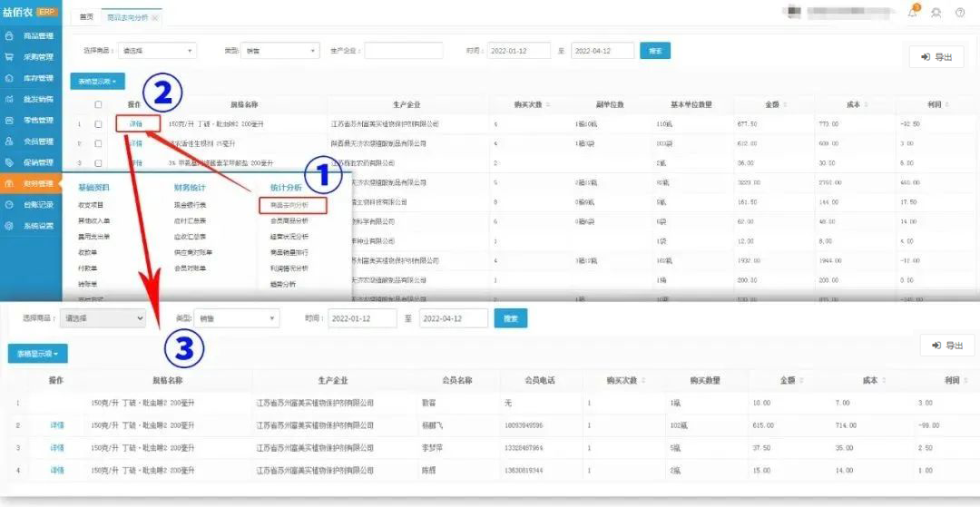The width and height of the screenshot is (980, 507).
Task: Click the user profile icon
Action: [x=936, y=13]
